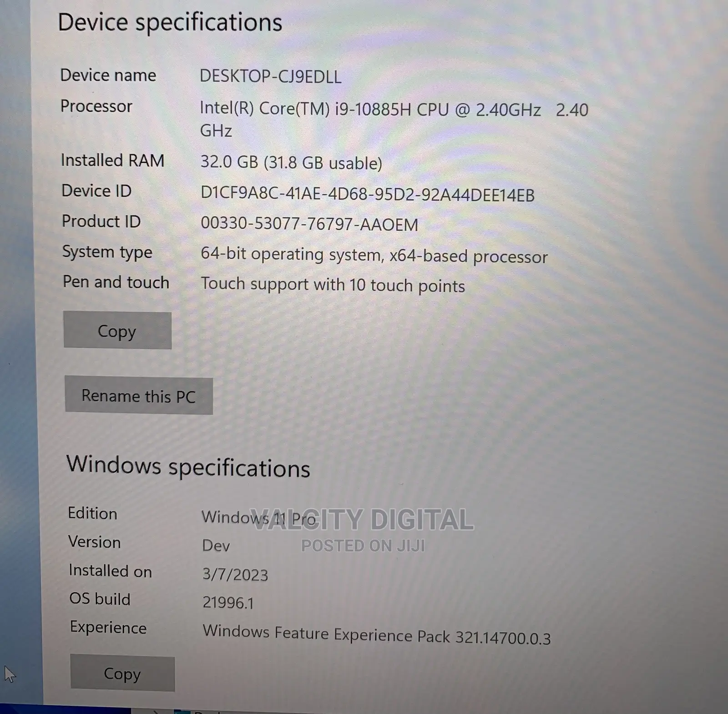728x714 pixels.
Task: Click the Processor label
Action: tap(96, 106)
